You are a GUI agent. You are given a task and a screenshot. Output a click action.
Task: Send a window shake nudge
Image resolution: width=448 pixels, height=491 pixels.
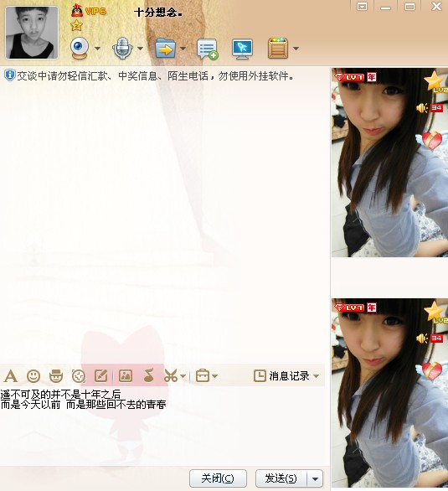(79, 375)
